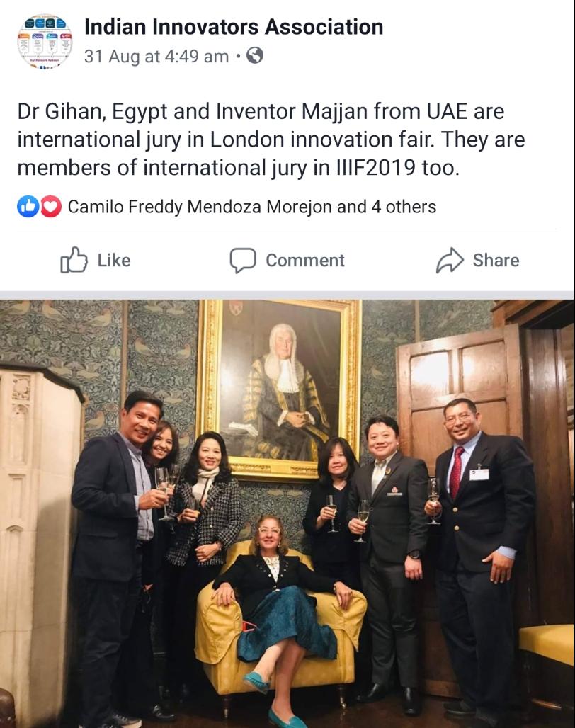The height and width of the screenshot is (728, 575).
Task: Click the Indian Innovators Association page name
Action: point(234,27)
